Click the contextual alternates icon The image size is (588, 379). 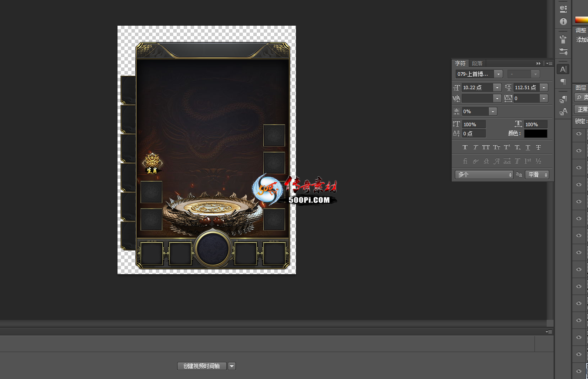tap(476, 161)
